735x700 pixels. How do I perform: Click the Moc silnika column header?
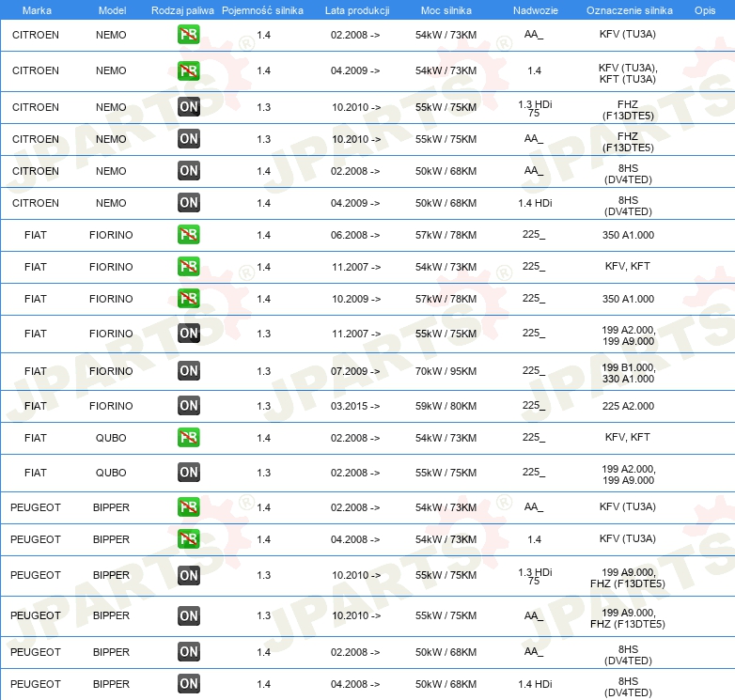(446, 10)
